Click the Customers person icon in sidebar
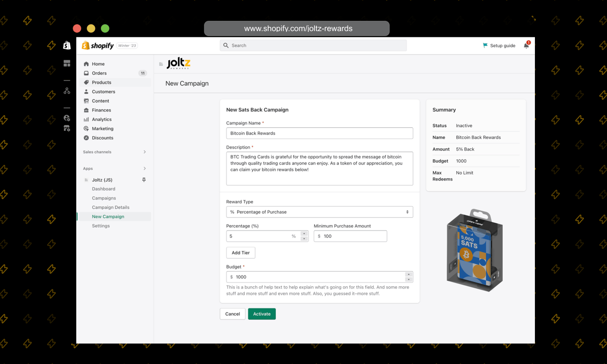 86,91
